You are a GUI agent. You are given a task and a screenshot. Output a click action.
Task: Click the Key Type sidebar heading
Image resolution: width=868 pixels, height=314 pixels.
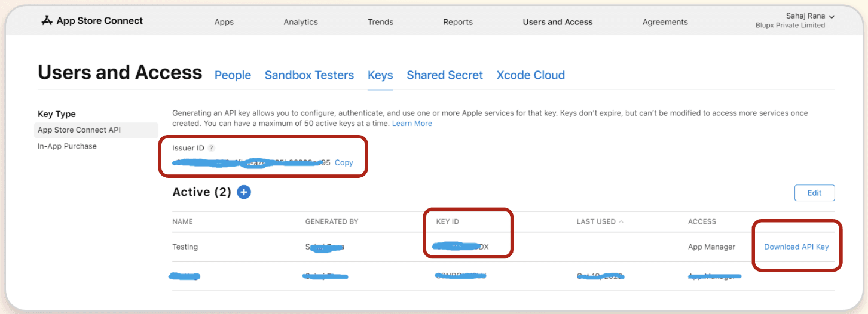tap(57, 114)
